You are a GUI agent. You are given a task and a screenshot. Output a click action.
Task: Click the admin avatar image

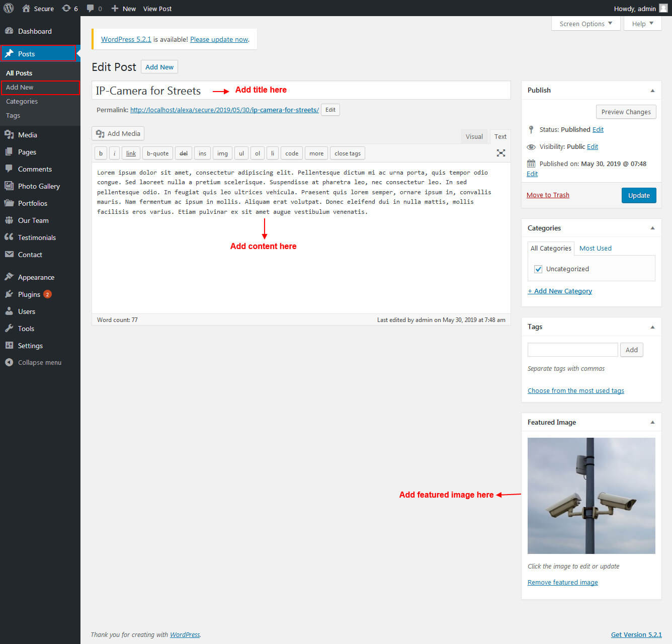pos(663,8)
